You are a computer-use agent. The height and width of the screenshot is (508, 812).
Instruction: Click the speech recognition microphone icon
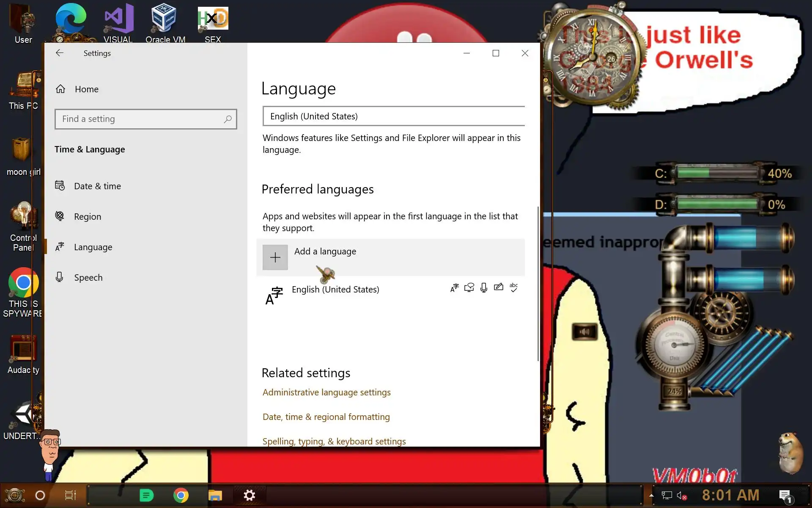(x=484, y=288)
